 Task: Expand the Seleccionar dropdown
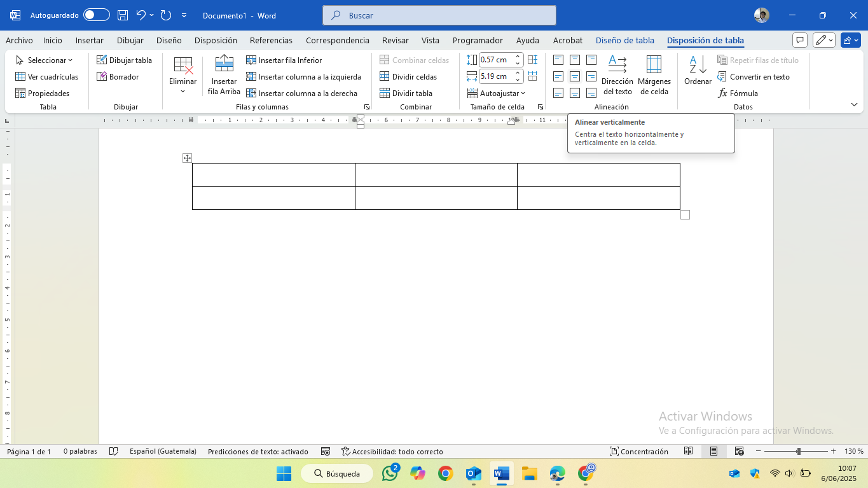(44, 60)
